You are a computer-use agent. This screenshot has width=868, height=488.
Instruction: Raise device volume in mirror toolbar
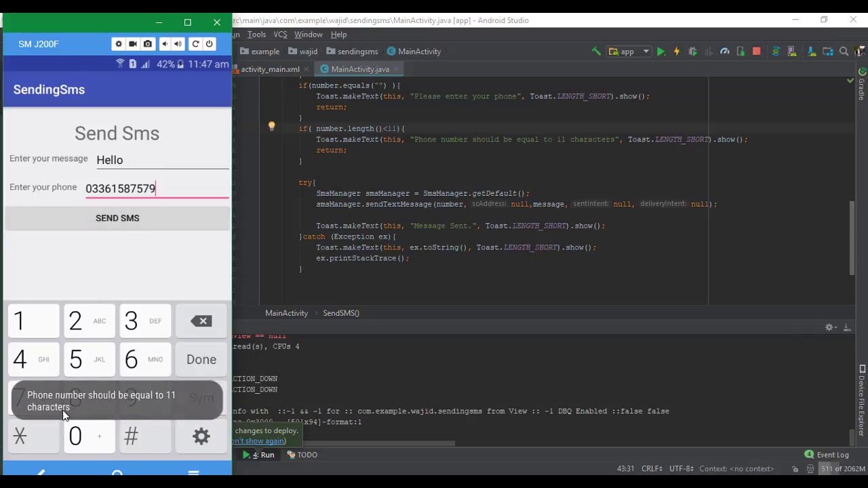(x=178, y=44)
